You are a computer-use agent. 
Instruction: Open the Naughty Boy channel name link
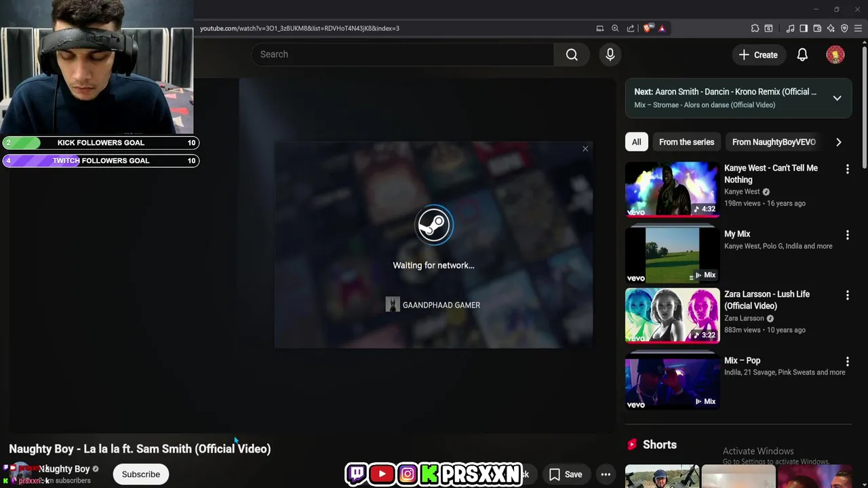coord(64,469)
